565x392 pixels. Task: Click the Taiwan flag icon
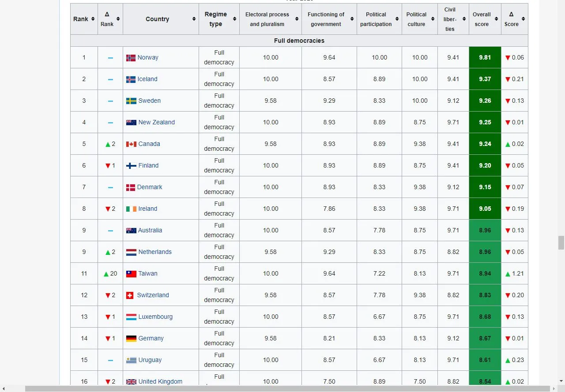click(131, 273)
